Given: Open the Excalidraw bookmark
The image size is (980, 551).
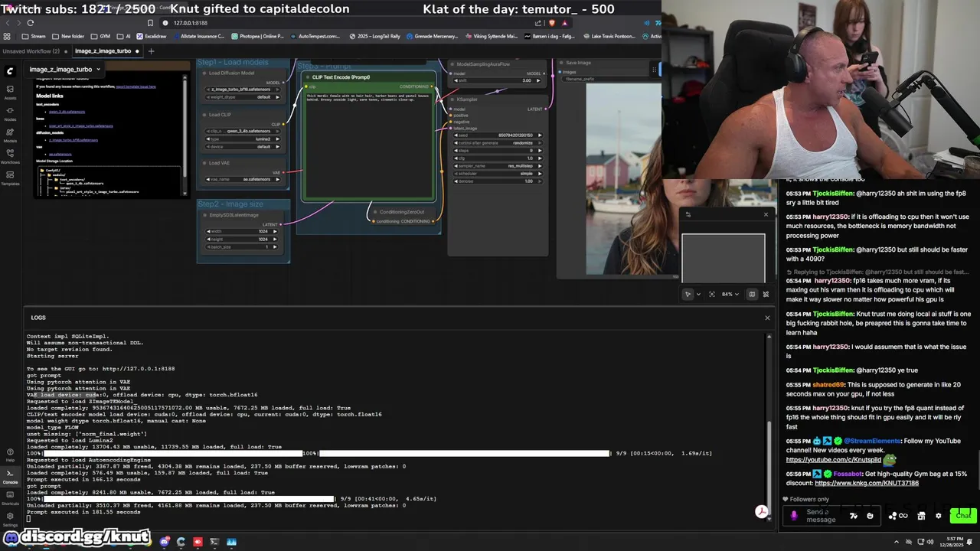Looking at the screenshot, I should pos(150,36).
